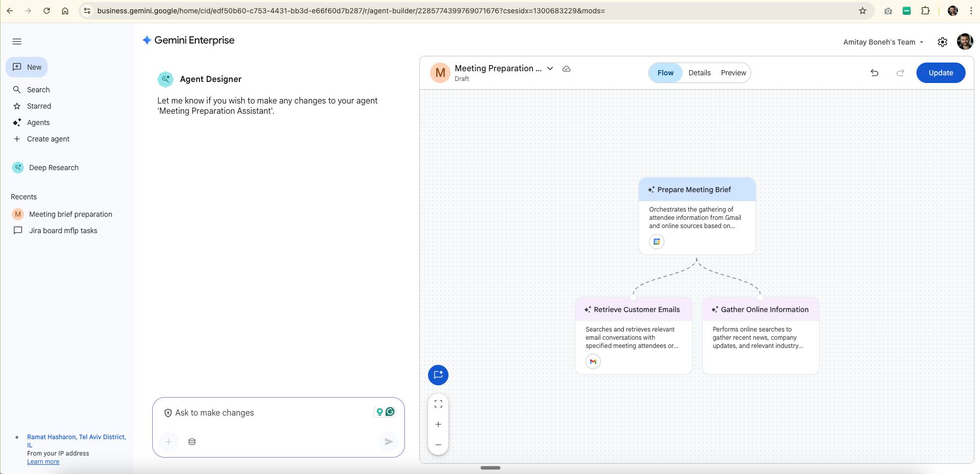Start a New chat
The image size is (980, 474).
tap(27, 67)
